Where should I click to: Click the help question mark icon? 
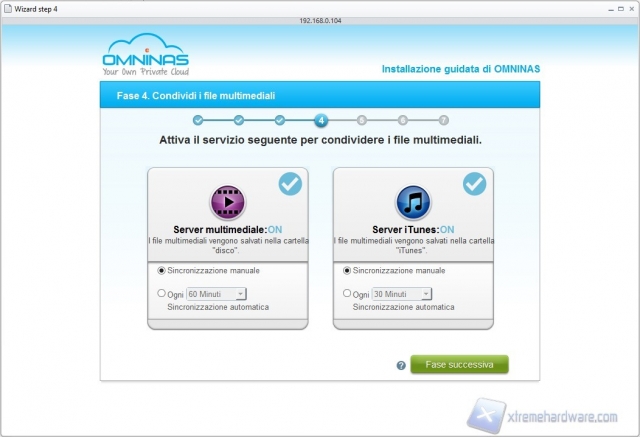tap(401, 365)
